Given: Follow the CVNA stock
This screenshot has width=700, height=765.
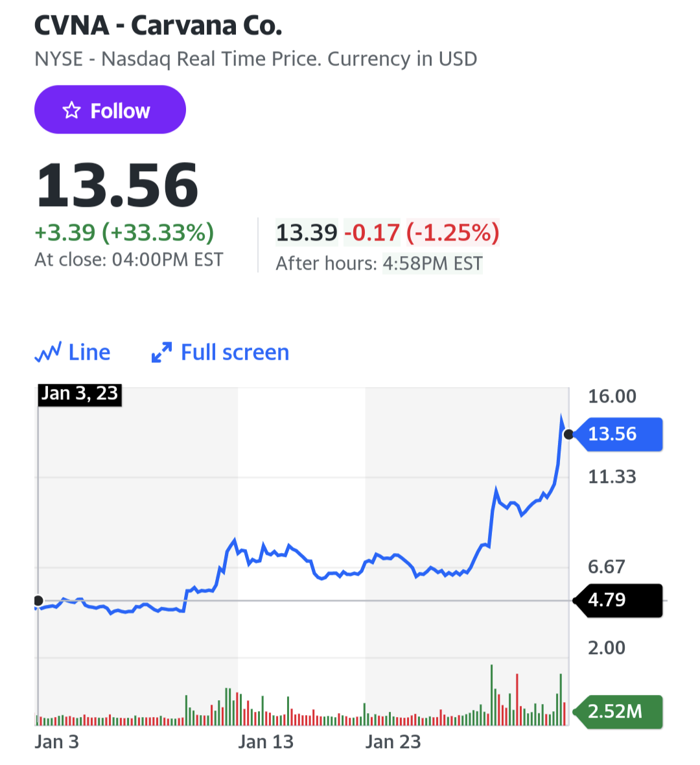Looking at the screenshot, I should (x=110, y=110).
